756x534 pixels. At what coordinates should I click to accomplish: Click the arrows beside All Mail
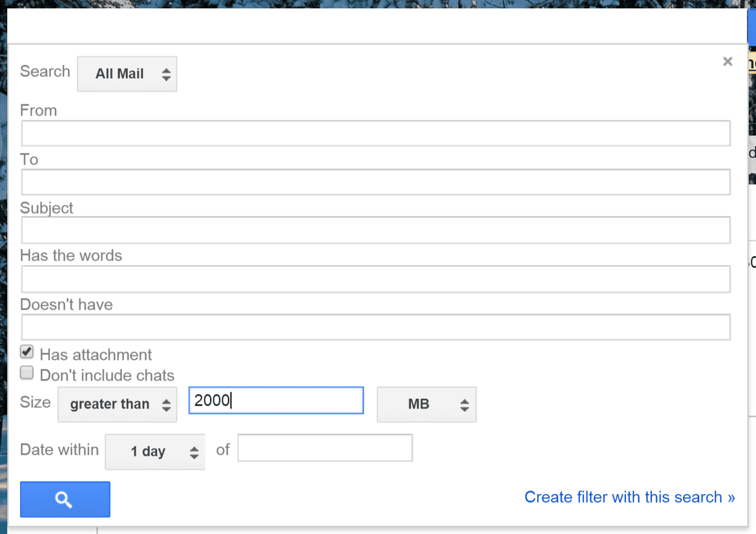tap(167, 74)
